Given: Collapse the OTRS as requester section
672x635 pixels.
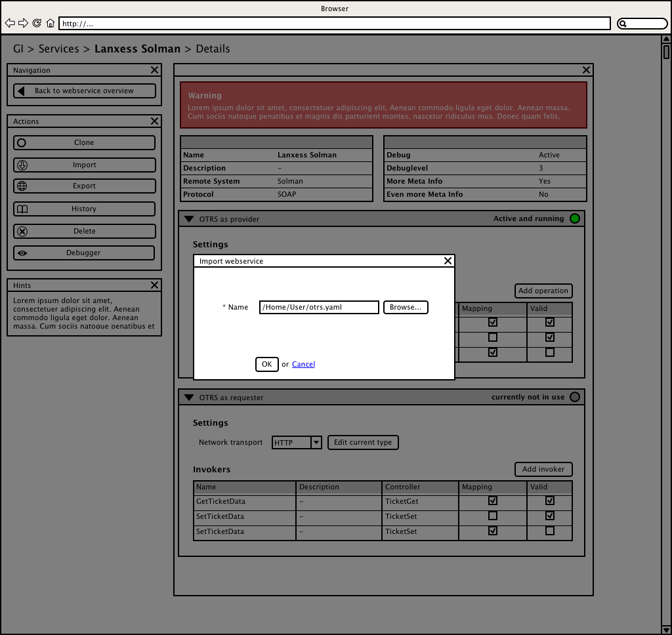Looking at the screenshot, I should click(x=189, y=398).
